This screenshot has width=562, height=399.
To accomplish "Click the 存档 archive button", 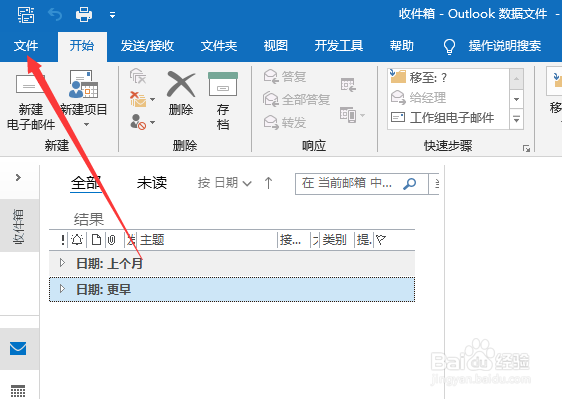I will pos(223,101).
